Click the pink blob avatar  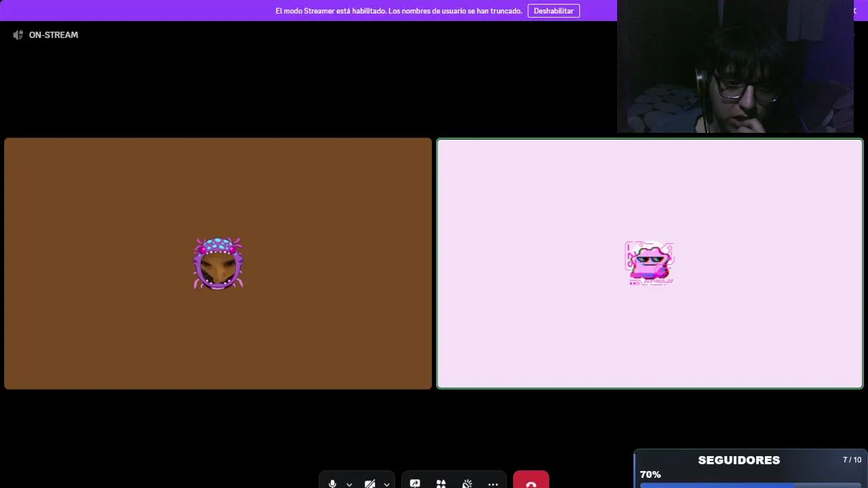[650, 264]
